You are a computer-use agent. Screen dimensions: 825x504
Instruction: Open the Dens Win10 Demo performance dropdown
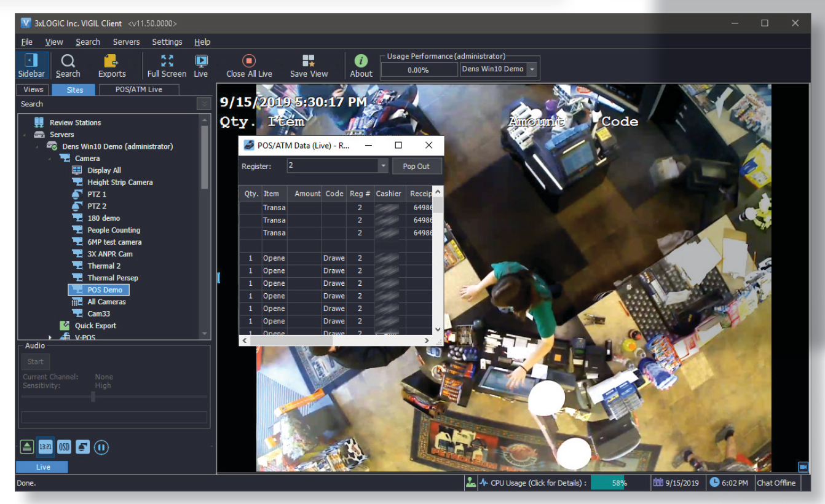point(532,69)
